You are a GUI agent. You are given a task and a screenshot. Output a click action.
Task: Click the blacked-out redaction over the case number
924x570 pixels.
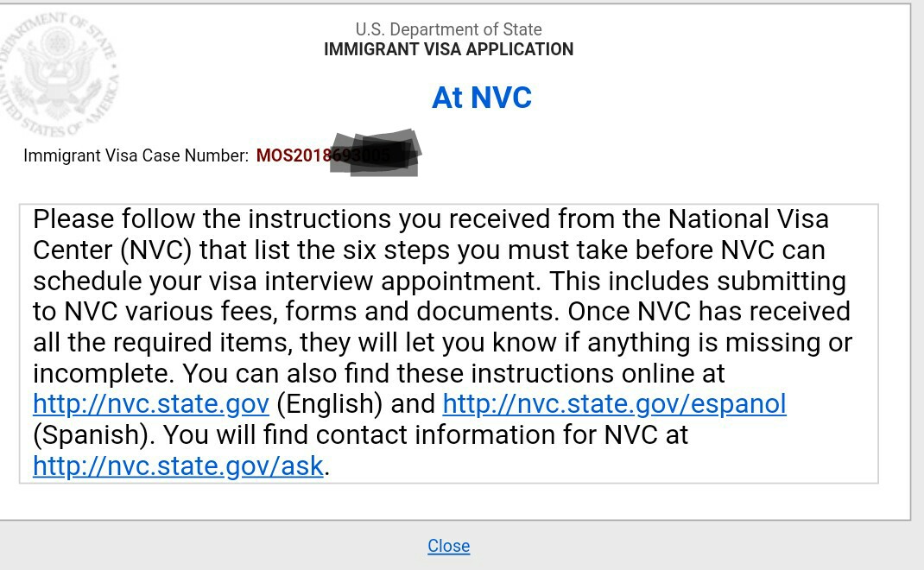pos(377,154)
